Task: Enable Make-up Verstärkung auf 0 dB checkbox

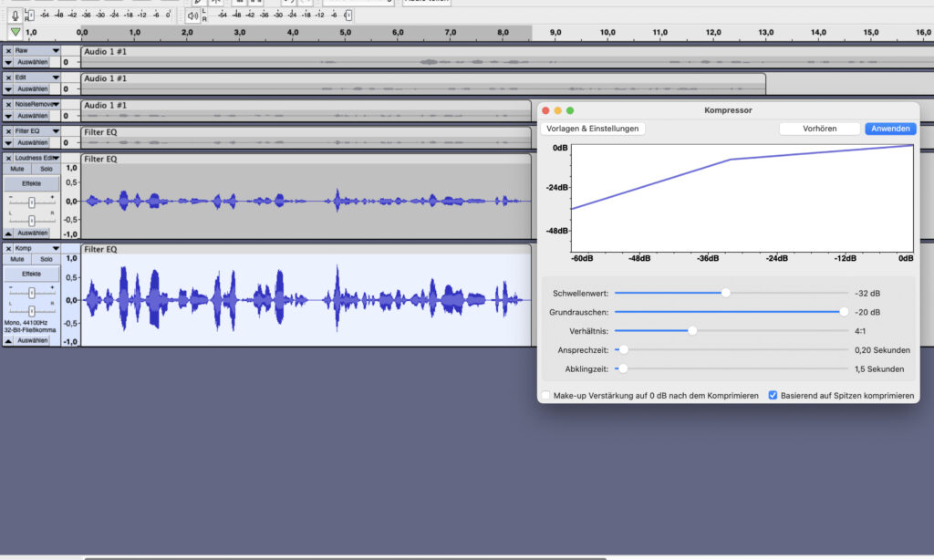Action: (x=545, y=396)
